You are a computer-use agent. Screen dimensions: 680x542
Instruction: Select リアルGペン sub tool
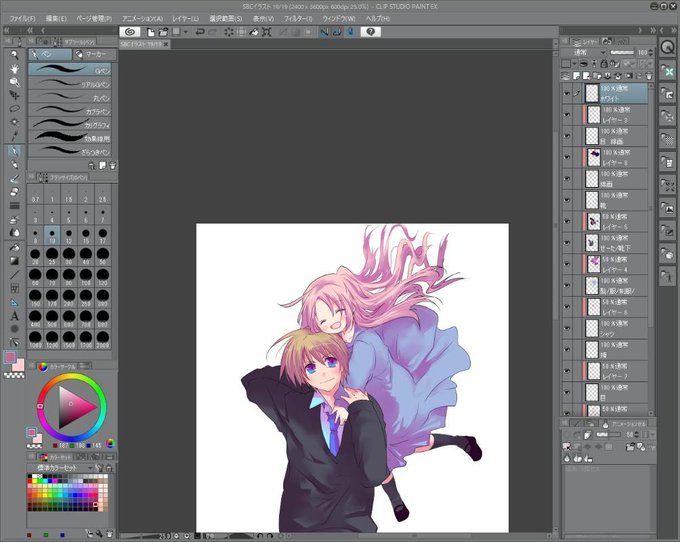pos(70,84)
